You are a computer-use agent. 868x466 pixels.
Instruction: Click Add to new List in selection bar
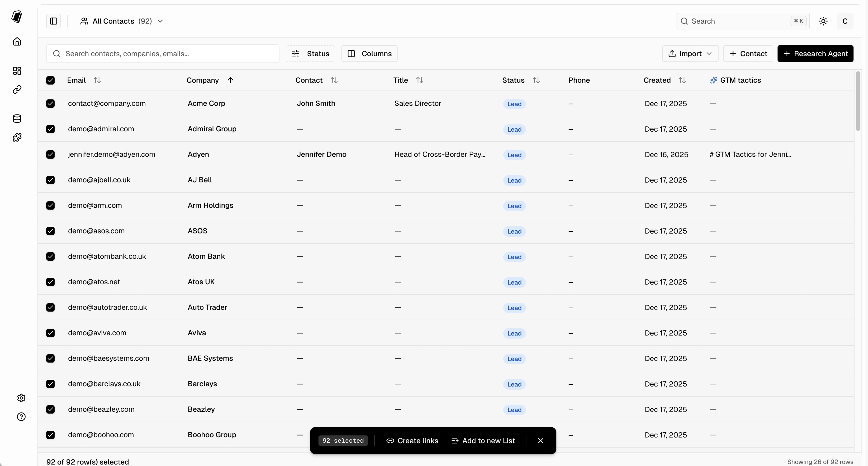[x=483, y=440]
